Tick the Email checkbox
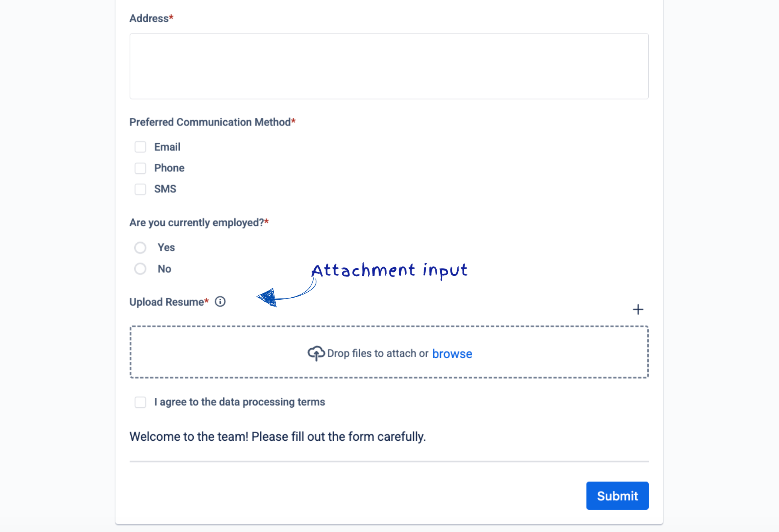Viewport: 779px width, 532px height. click(x=140, y=147)
